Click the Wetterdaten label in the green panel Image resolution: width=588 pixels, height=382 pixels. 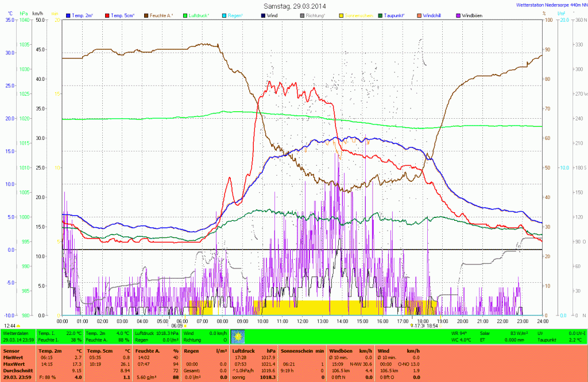(16, 333)
